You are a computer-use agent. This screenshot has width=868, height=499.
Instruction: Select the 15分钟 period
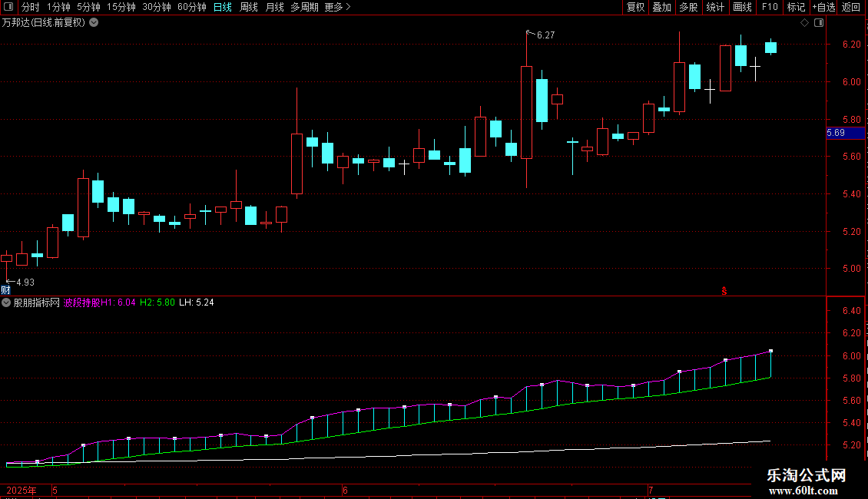[x=121, y=7]
